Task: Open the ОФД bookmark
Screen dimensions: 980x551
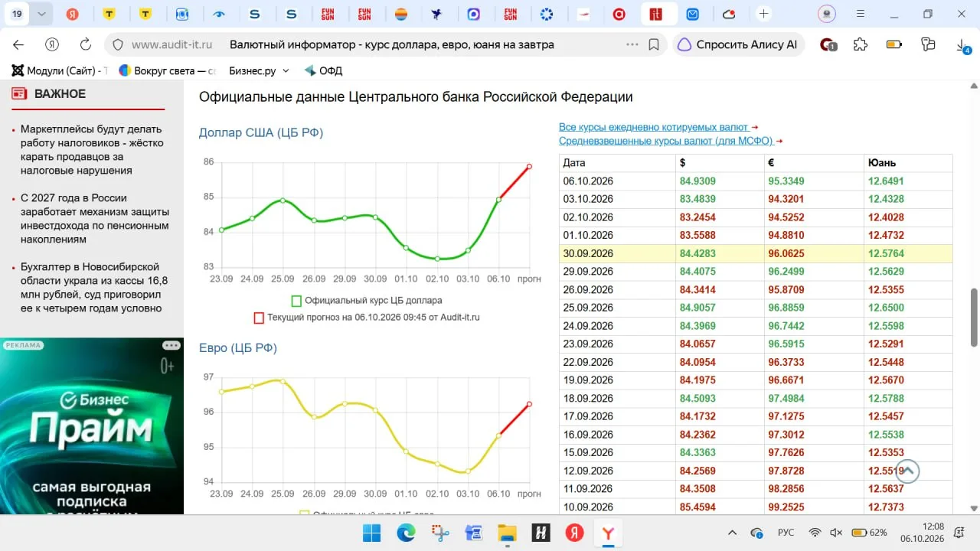Action: [323, 70]
